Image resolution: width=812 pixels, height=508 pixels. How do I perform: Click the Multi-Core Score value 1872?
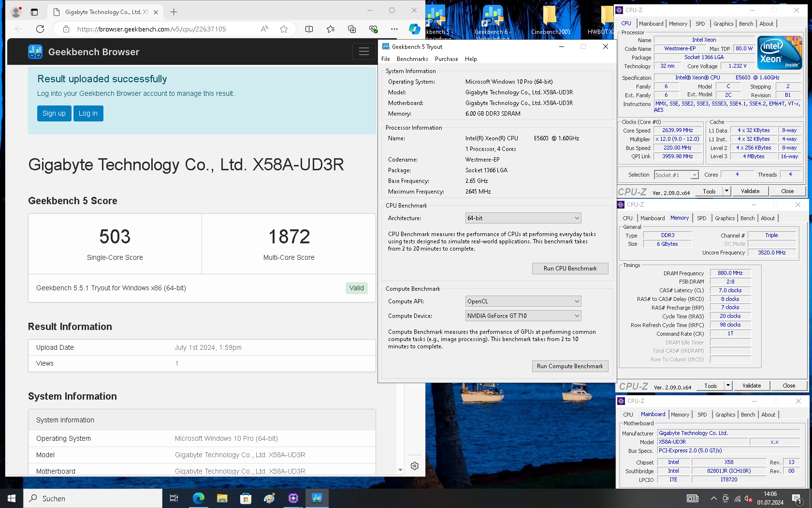click(x=289, y=237)
